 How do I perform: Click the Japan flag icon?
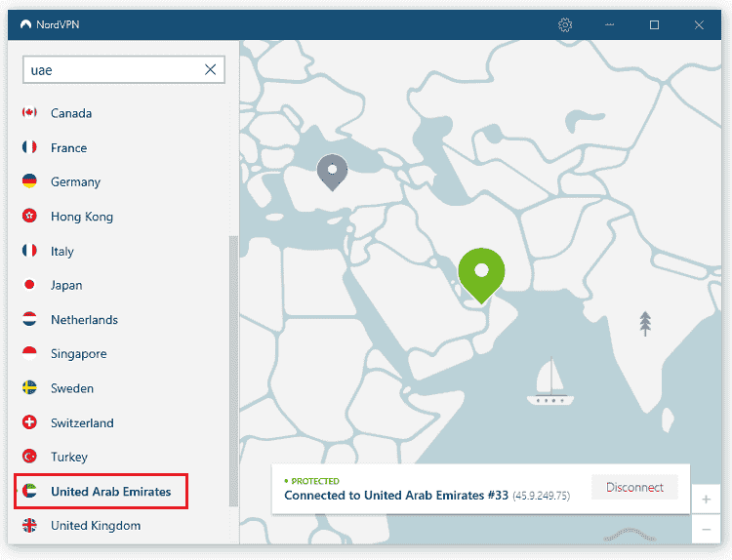[29, 284]
